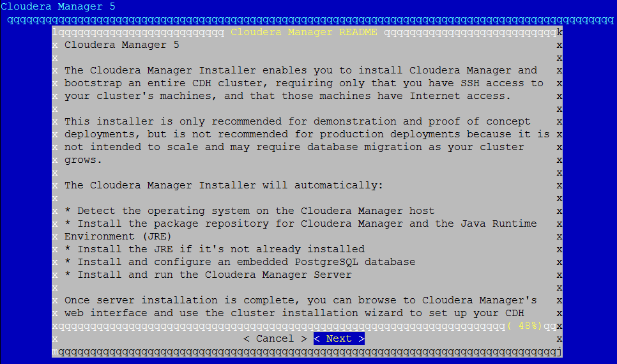Click the "Cloudera Manager README" dialog title
Viewport: 617px width, 364px height.
[303, 32]
